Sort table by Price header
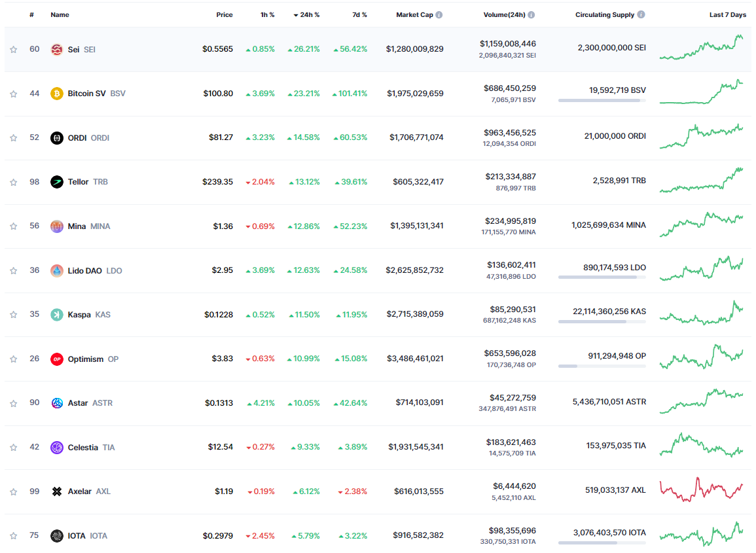Viewport: 756px width, 553px height. 225,15
